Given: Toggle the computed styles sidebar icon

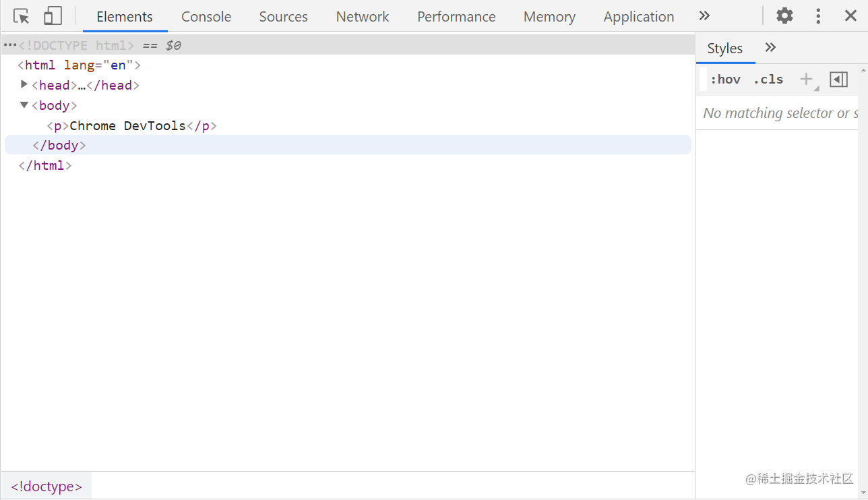Looking at the screenshot, I should point(838,80).
